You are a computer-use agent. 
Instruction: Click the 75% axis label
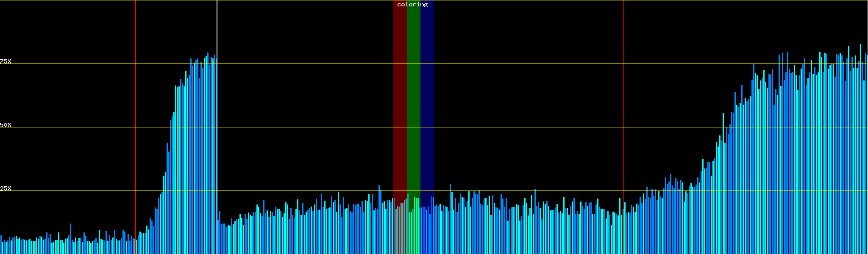click(6, 61)
